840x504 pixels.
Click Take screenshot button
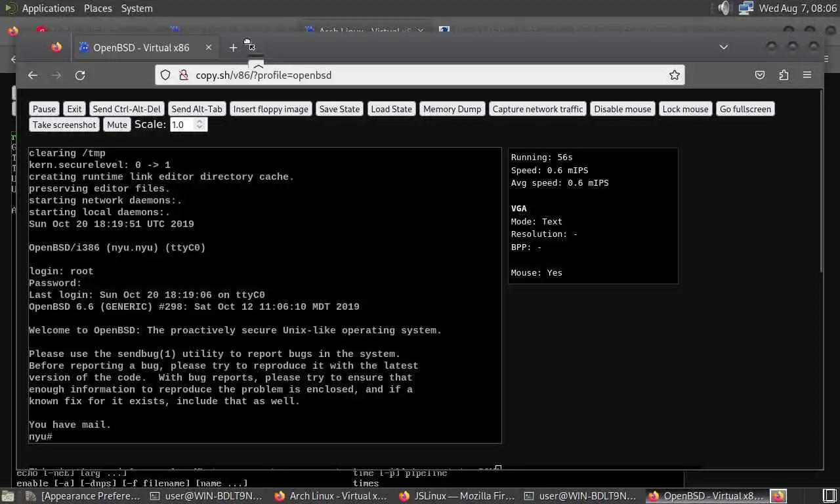coord(64,125)
